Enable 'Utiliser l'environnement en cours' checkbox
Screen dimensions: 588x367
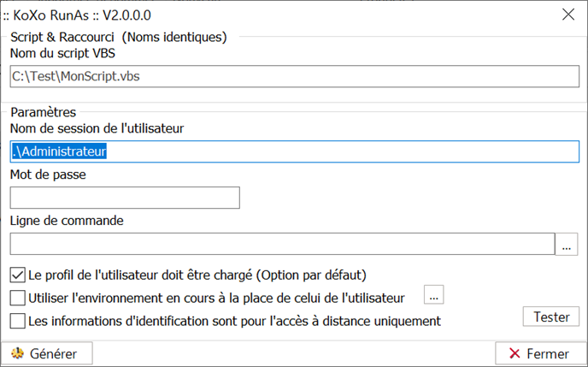[x=18, y=298]
